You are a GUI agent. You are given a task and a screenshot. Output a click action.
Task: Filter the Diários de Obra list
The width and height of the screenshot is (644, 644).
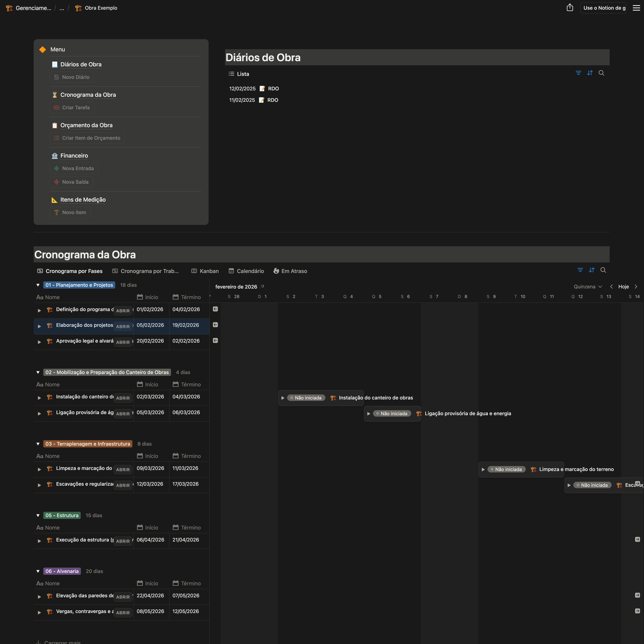pyautogui.click(x=578, y=73)
